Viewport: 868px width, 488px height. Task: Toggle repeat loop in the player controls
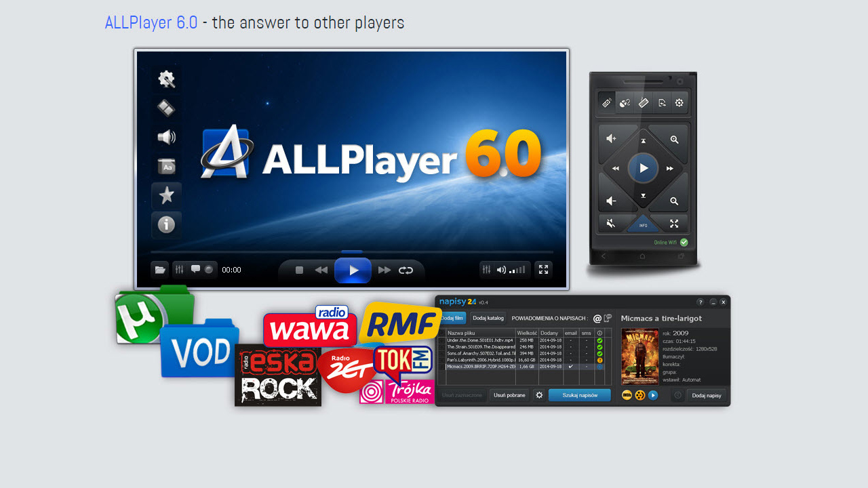tap(406, 270)
